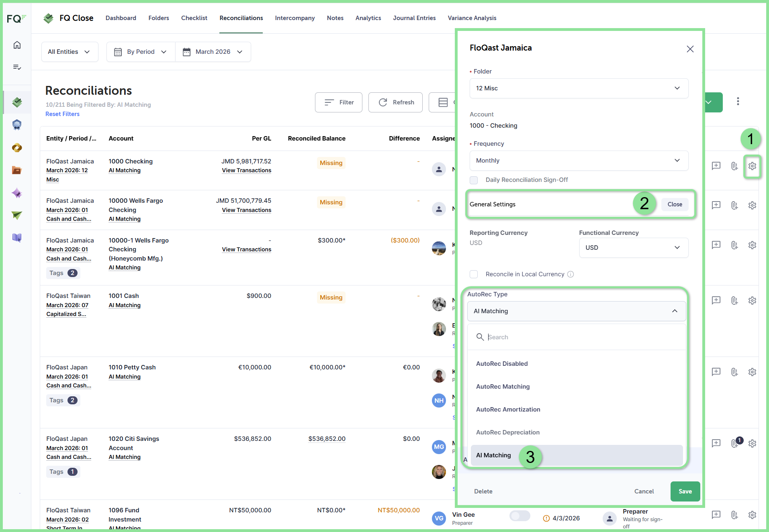Open attachments for 1000 Checking row
Viewport: 769px width, 532px height.
tap(734, 166)
